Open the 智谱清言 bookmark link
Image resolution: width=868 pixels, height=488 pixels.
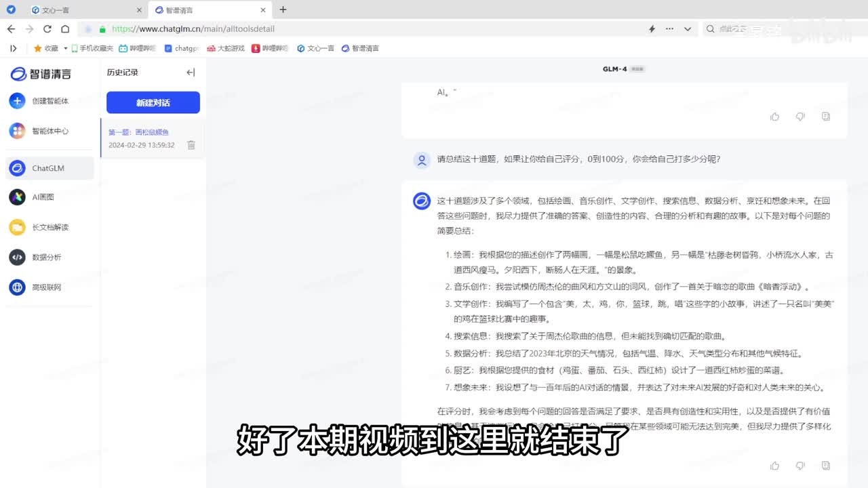click(361, 48)
